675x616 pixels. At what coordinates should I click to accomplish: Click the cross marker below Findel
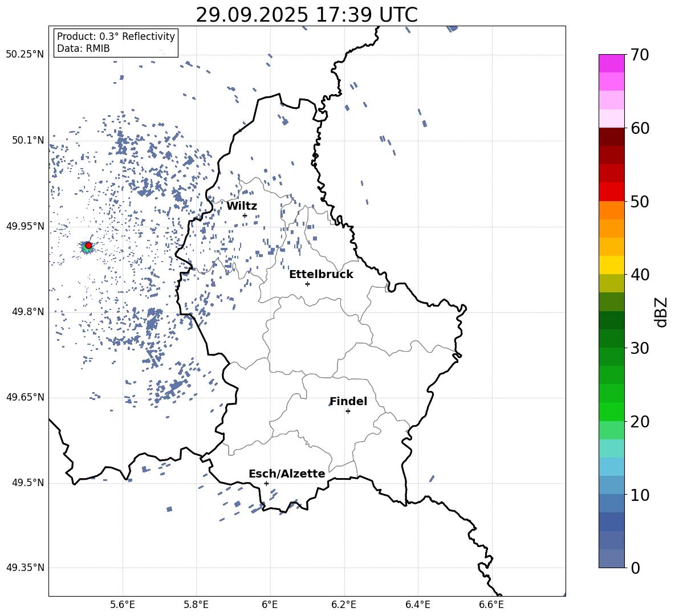coord(348,411)
